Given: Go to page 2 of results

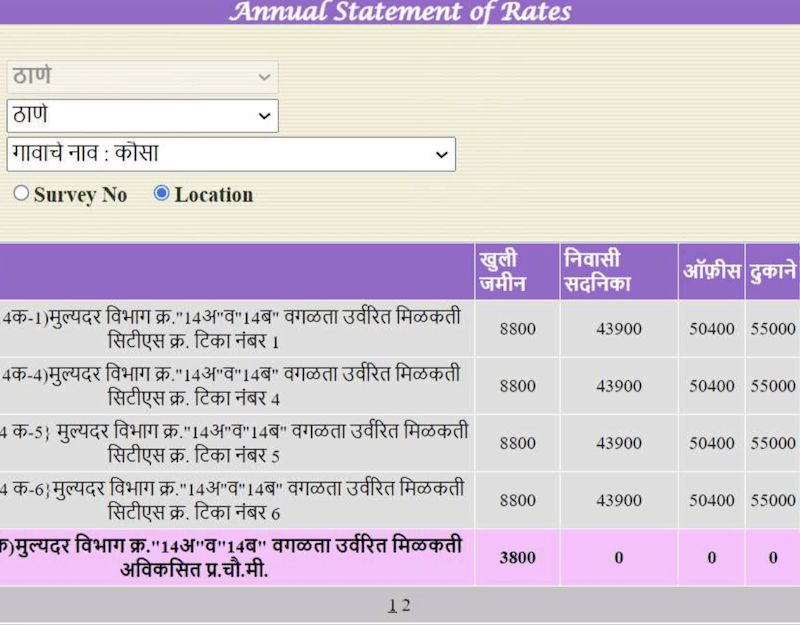Looking at the screenshot, I should point(406,606).
